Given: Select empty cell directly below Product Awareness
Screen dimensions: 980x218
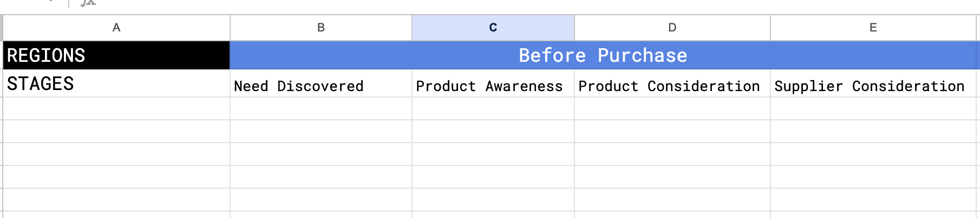Looking at the screenshot, I should point(493,108).
